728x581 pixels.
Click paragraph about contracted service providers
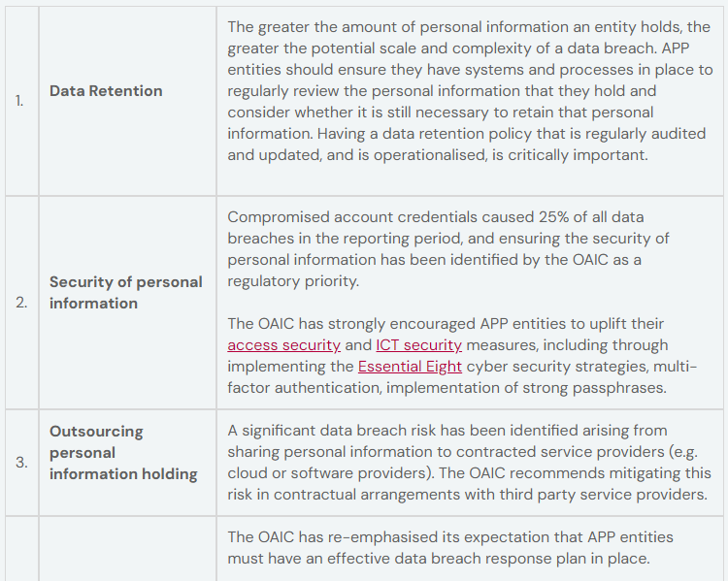[x=465, y=462]
